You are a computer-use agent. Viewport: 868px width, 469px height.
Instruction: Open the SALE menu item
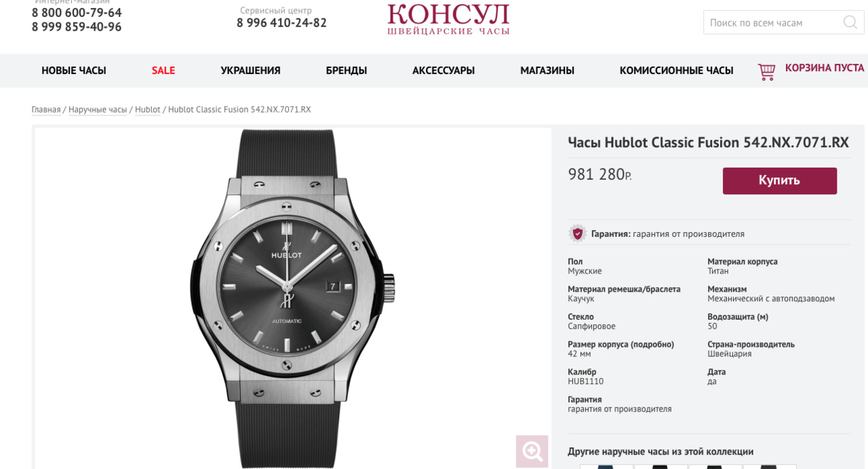coord(163,71)
